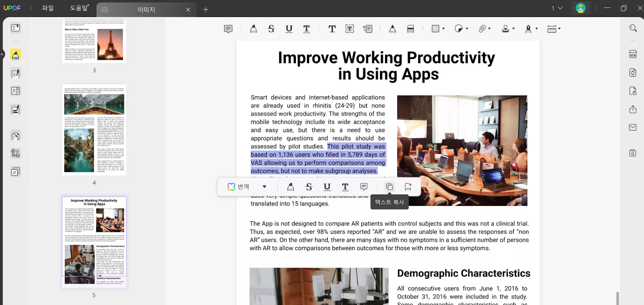Open Protect PDF lock icon on right sidebar
Screen dimensions: 644x305
point(633,91)
